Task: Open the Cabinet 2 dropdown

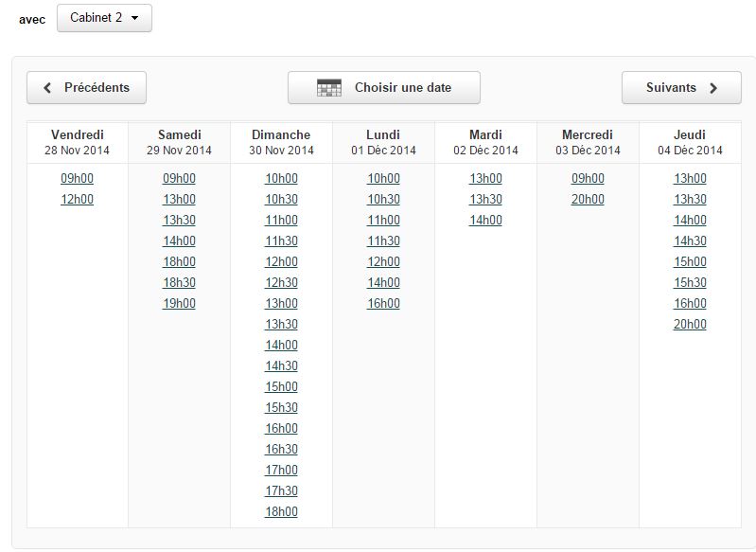Action: (105, 18)
